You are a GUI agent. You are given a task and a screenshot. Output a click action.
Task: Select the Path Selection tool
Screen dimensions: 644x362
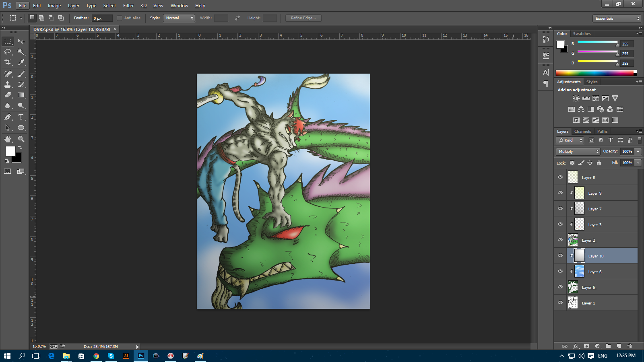[x=8, y=128]
